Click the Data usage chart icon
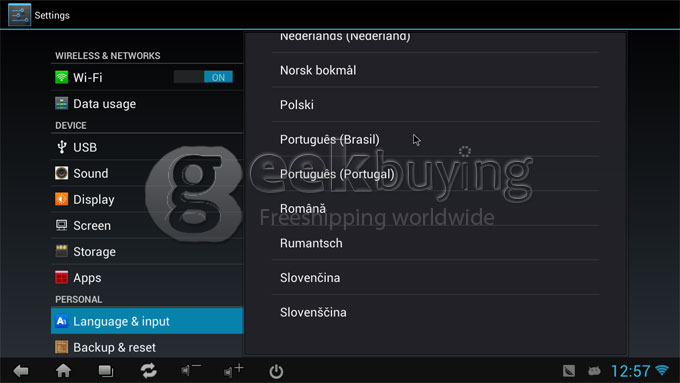This screenshot has height=383, width=680. (x=61, y=103)
